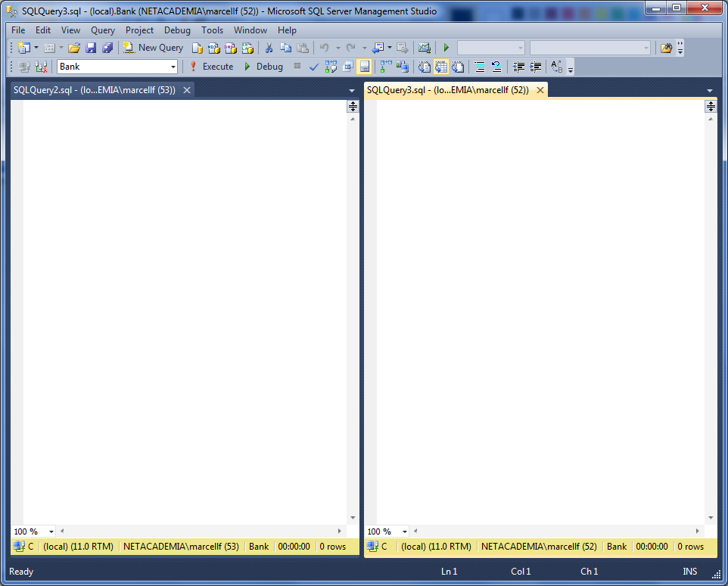Click the Decrease Indent icon
The width and height of the screenshot is (728, 586).
tap(518, 67)
